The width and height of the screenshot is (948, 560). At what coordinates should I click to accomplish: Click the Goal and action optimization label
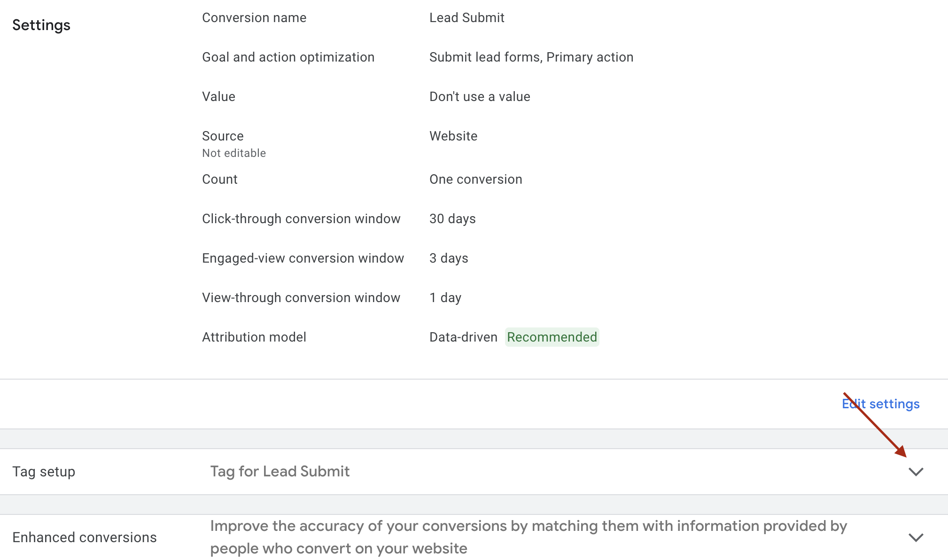[288, 57]
